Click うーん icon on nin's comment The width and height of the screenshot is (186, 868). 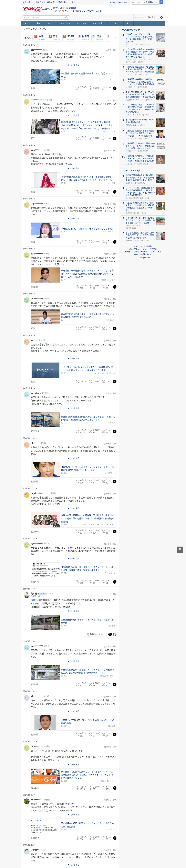pos(104,481)
